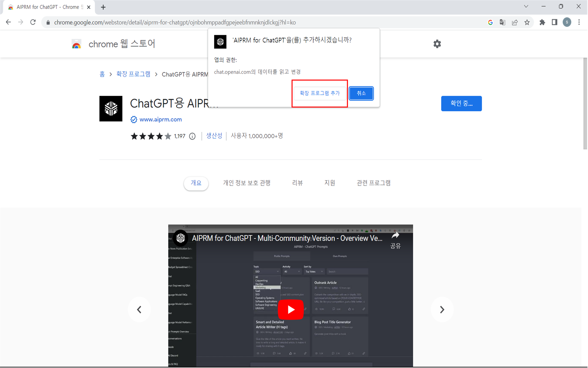Screen dimensions: 588x368
Task: Click the page vertical scrollbar
Action: coord(585,104)
